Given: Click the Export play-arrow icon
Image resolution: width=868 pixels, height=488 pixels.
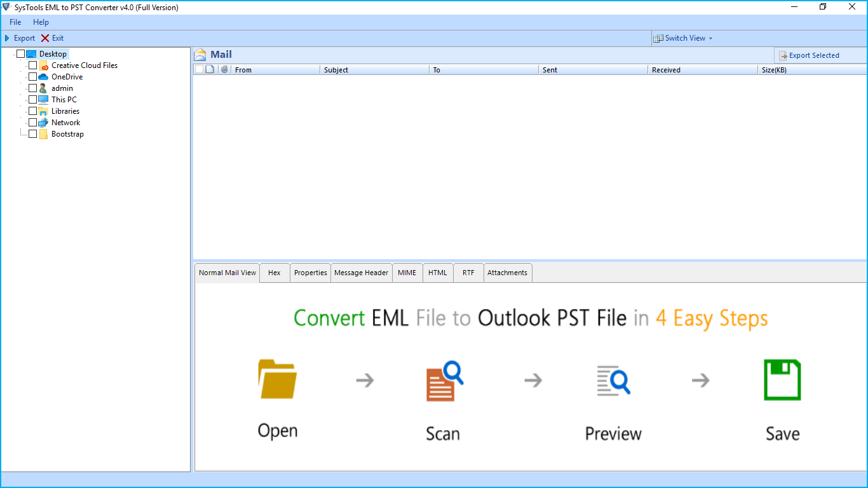Looking at the screenshot, I should click(7, 38).
